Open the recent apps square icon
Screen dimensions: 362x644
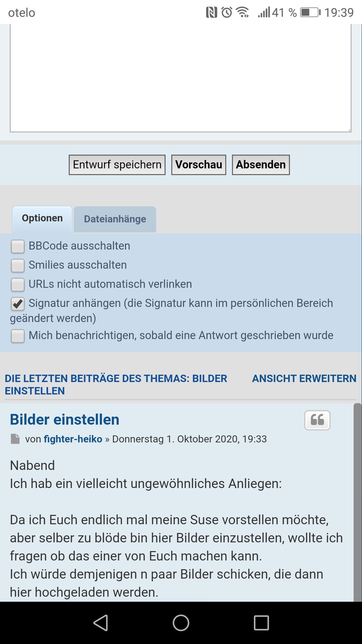pos(261,623)
